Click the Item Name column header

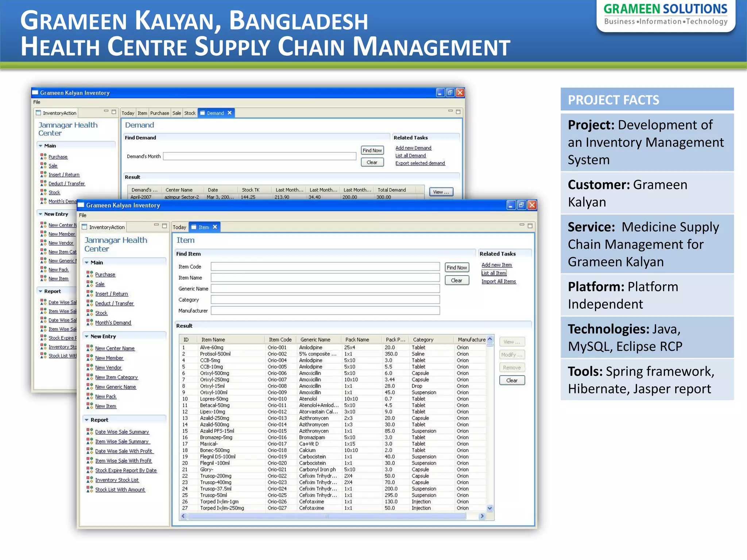tap(231, 339)
